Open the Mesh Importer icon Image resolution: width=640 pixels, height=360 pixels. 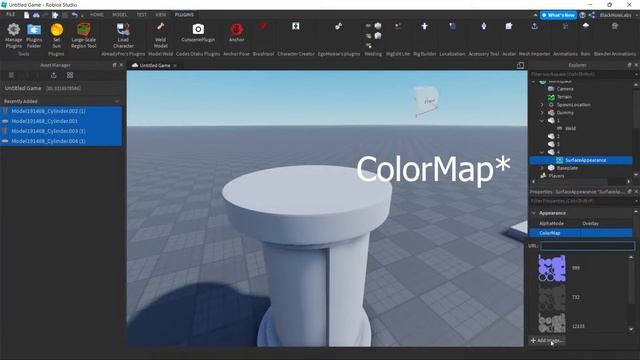point(534,26)
